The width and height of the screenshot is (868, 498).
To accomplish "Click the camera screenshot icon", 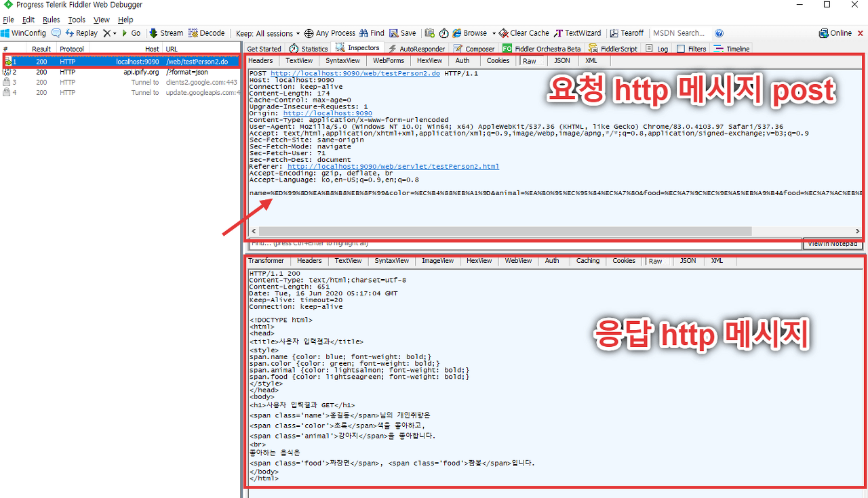I will (x=429, y=33).
